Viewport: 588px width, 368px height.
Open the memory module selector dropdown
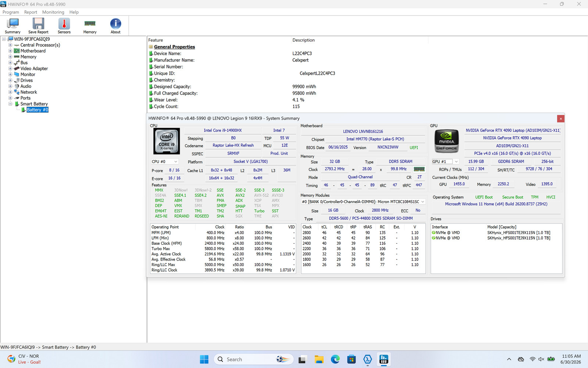click(363, 202)
